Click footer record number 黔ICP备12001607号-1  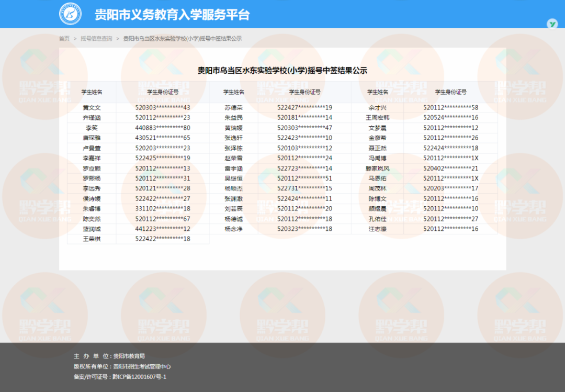tap(139, 377)
